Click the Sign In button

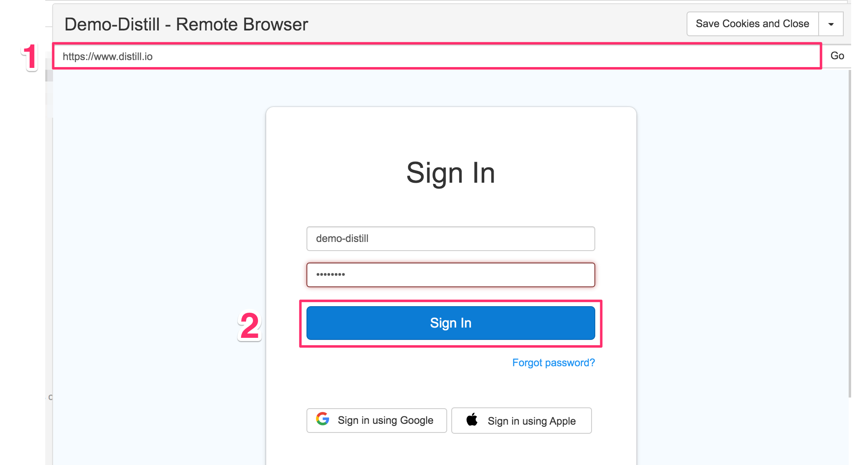click(450, 323)
